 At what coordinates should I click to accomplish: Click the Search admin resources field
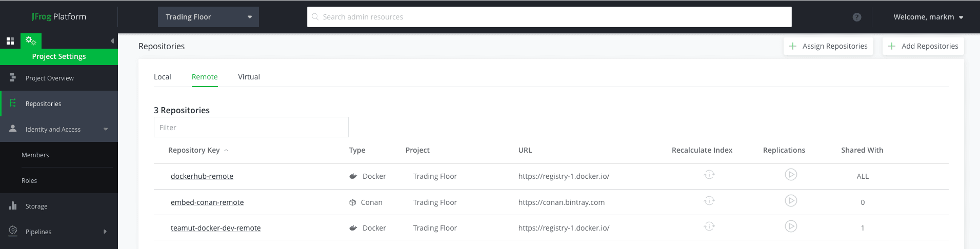tap(549, 17)
